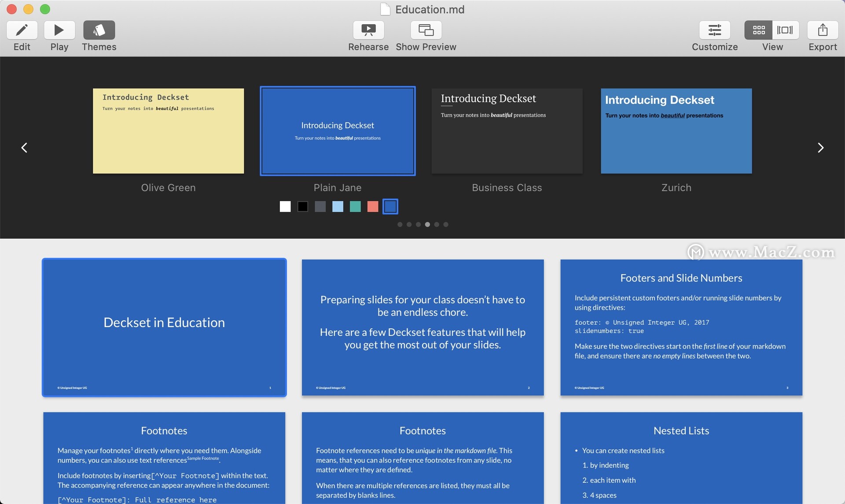
Task: Select the 'Nested Lists' slide
Action: (681, 458)
